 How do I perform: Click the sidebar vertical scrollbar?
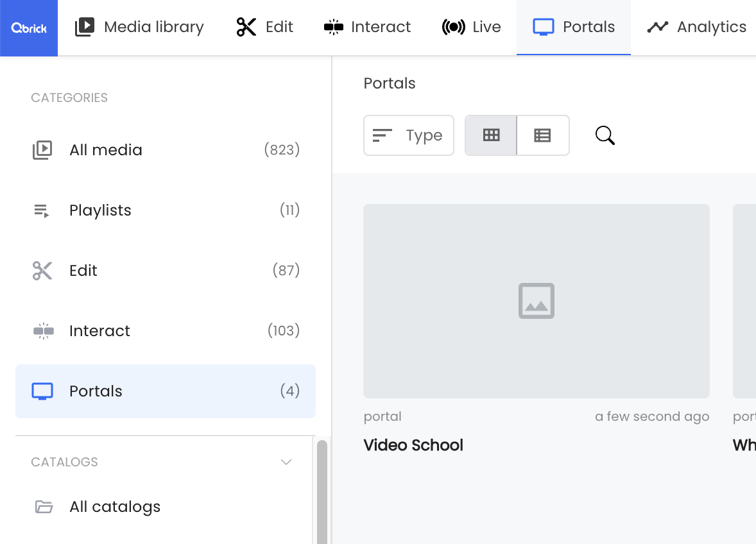(x=322, y=491)
